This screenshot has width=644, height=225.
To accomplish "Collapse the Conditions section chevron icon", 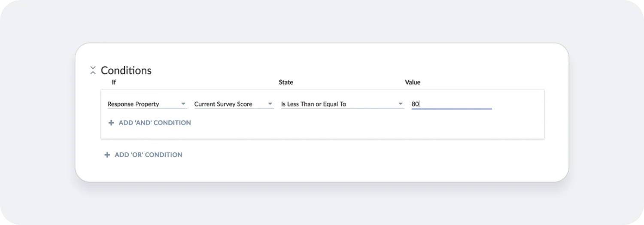I will point(93,70).
